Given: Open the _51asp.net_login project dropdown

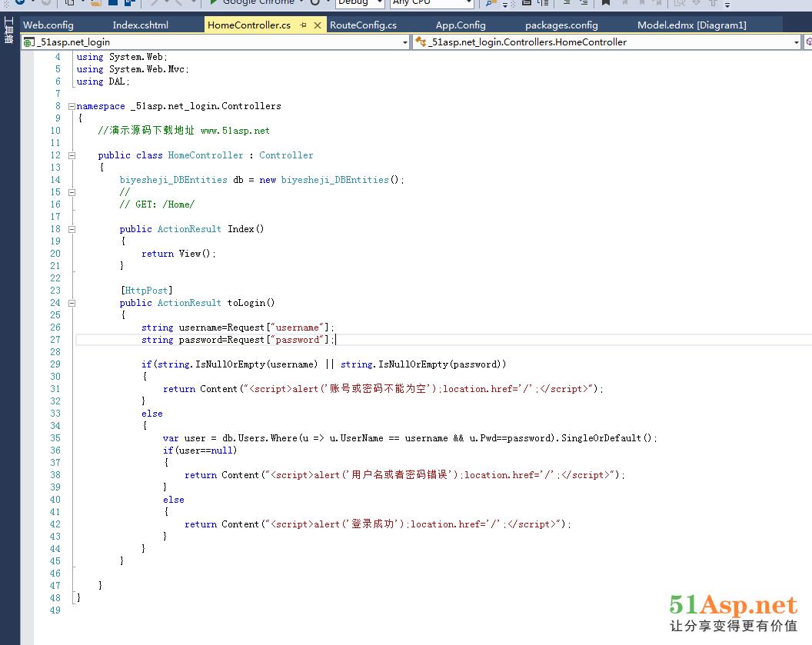Looking at the screenshot, I should pos(405,42).
